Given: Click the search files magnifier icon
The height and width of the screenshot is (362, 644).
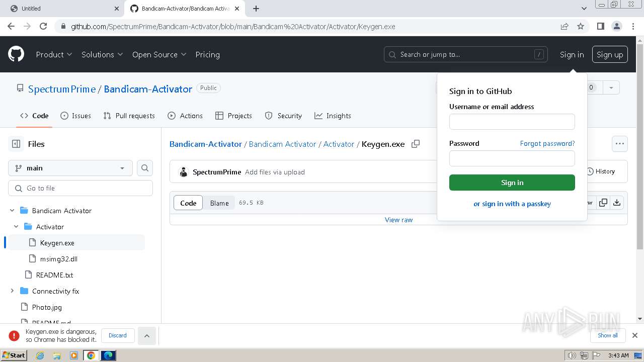Looking at the screenshot, I should [145, 168].
